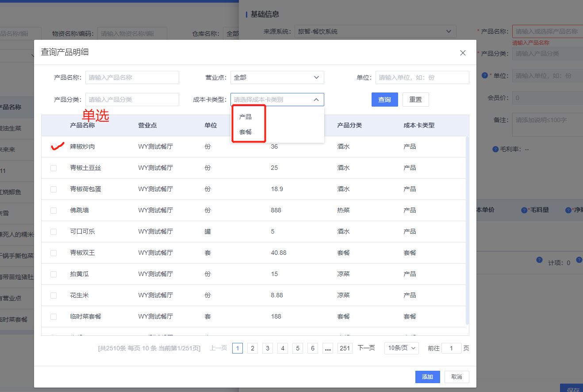This screenshot has width=583, height=392.
Task: Click help icon beside 毛料量 column header
Action: (524, 210)
